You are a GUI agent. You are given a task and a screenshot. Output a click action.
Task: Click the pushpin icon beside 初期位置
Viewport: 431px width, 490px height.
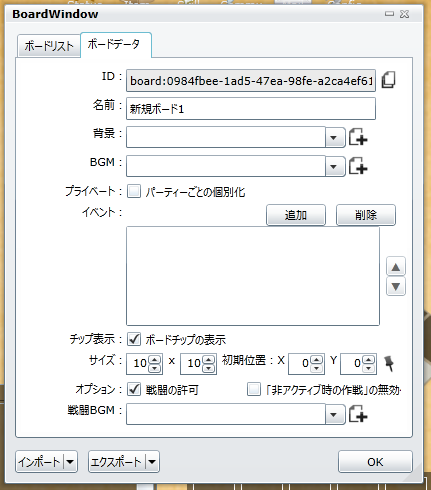point(389,363)
